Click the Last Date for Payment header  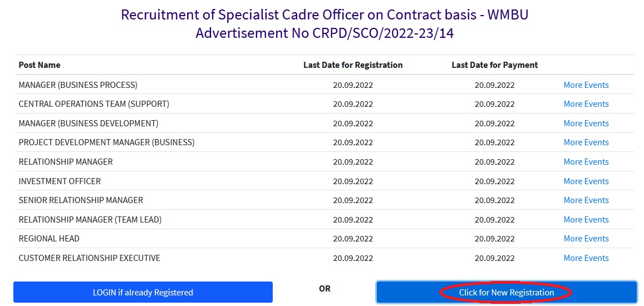click(x=494, y=65)
